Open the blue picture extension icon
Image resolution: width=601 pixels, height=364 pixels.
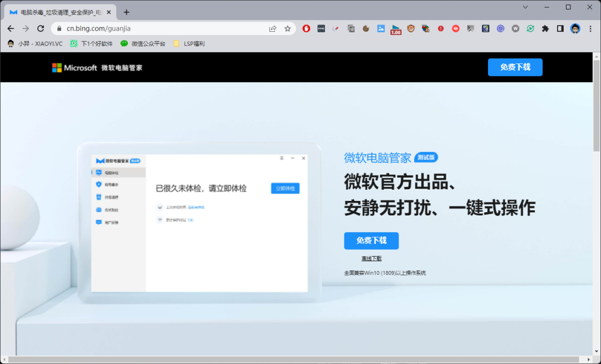coord(381,28)
